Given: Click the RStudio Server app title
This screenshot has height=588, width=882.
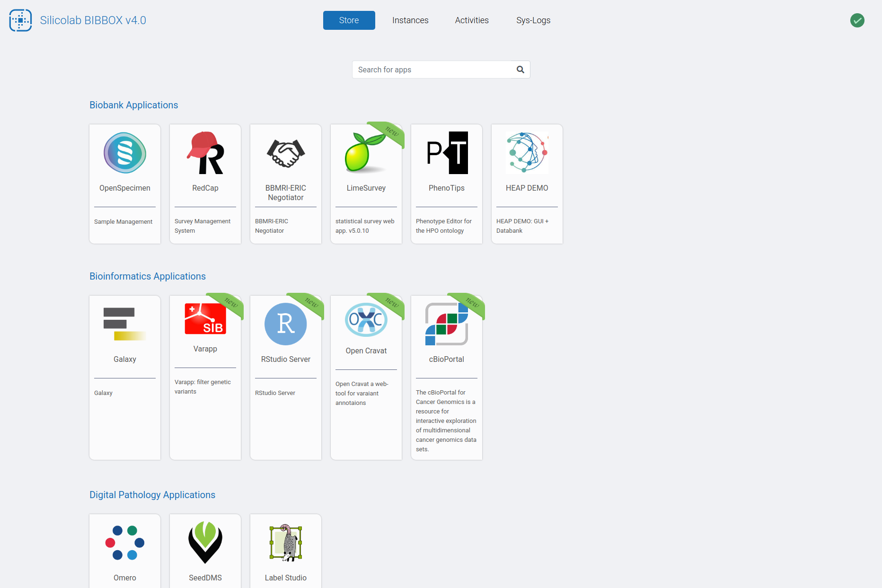Looking at the screenshot, I should tap(286, 359).
